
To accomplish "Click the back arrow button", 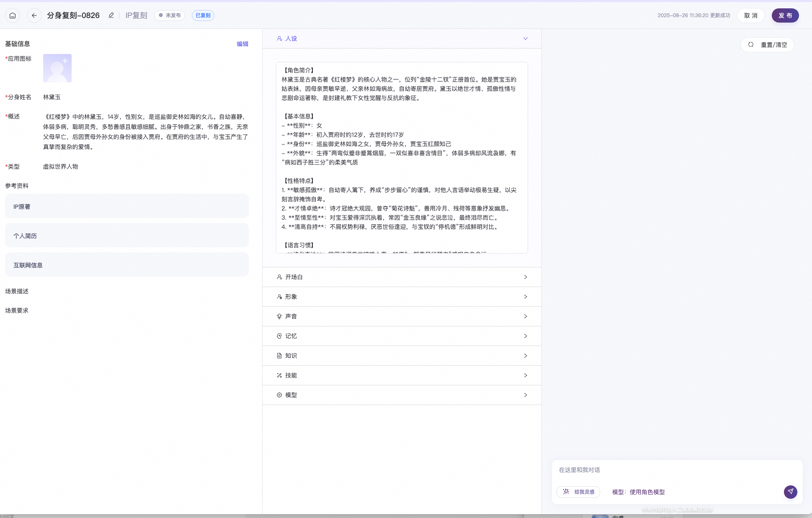I will point(34,15).
